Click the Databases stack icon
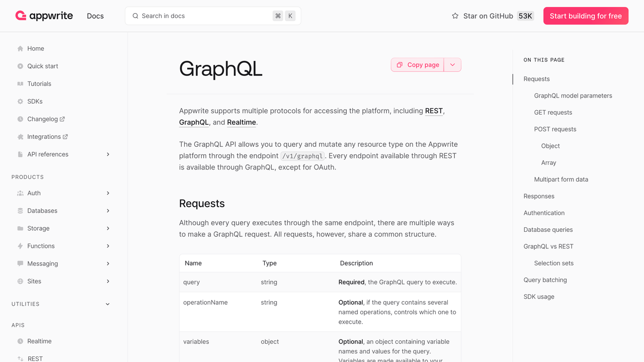Image resolution: width=644 pixels, height=362 pixels. pos(20,211)
